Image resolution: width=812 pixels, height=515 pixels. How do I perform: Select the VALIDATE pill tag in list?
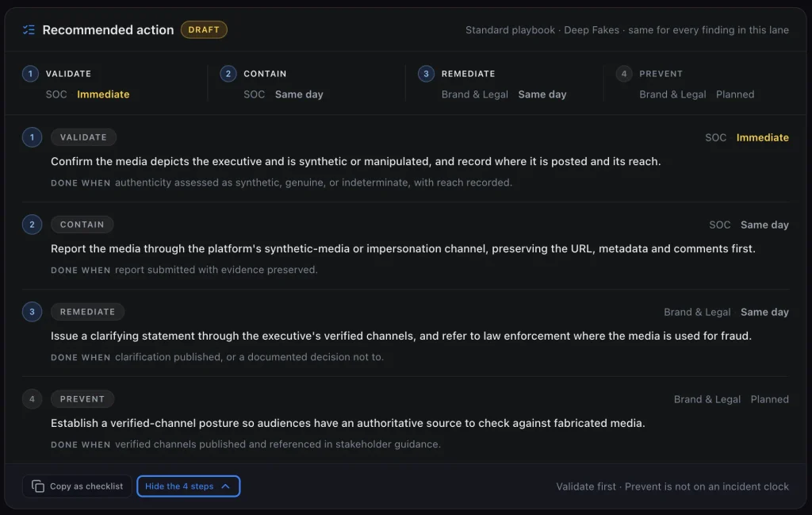(x=83, y=137)
